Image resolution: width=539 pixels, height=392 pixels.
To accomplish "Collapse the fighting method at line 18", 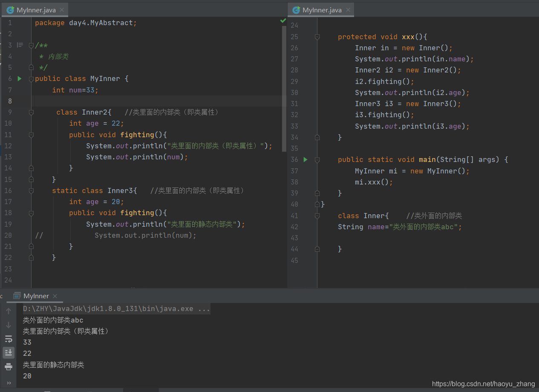I will [x=31, y=213].
